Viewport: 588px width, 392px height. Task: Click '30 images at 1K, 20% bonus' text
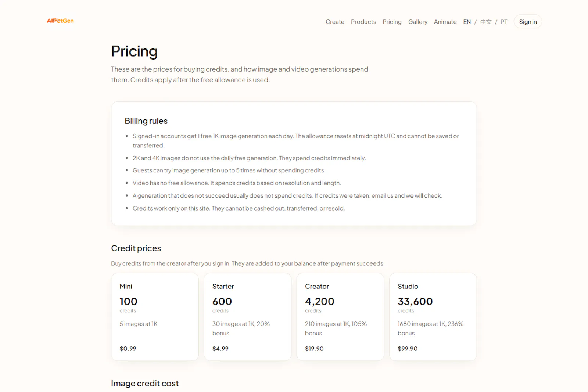[241, 328]
